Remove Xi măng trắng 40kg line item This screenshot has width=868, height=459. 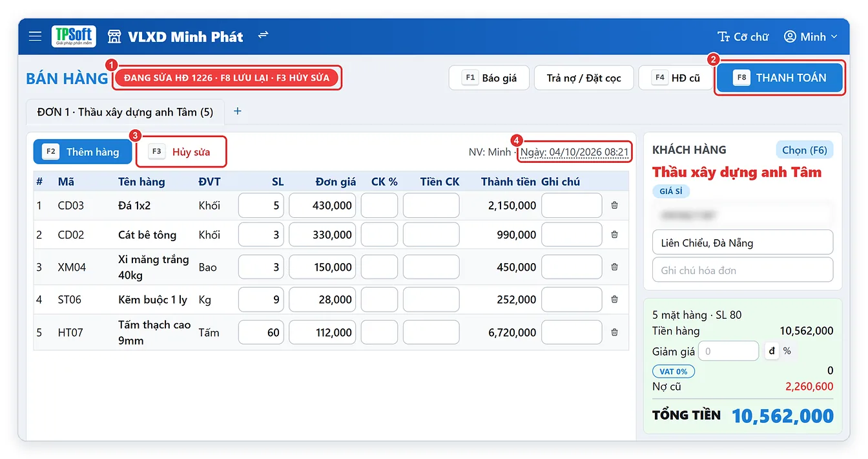click(614, 267)
